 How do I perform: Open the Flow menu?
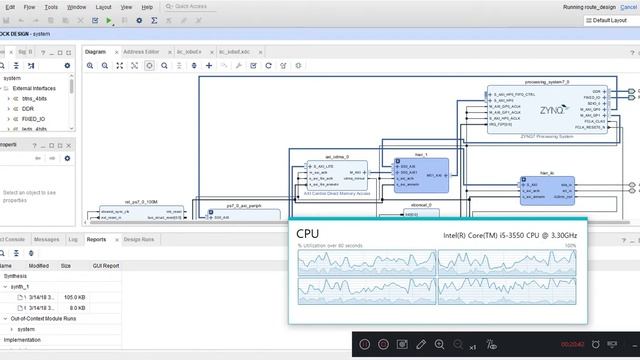tap(29, 7)
